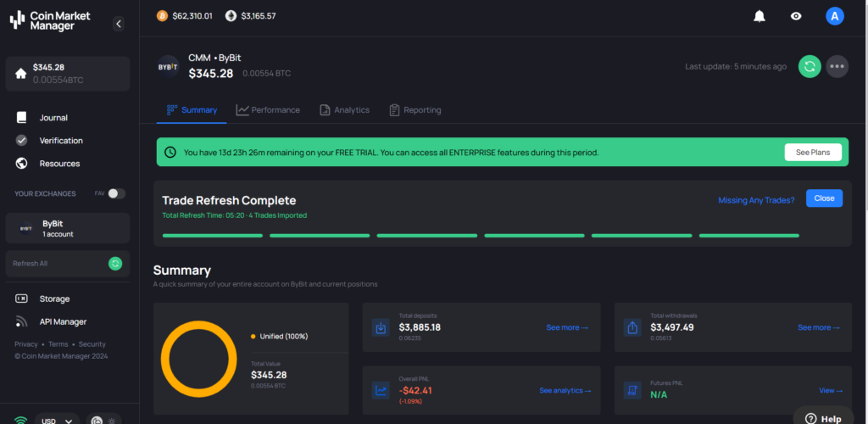
Task: Close the Trade Refresh Complete panel
Action: (x=824, y=198)
